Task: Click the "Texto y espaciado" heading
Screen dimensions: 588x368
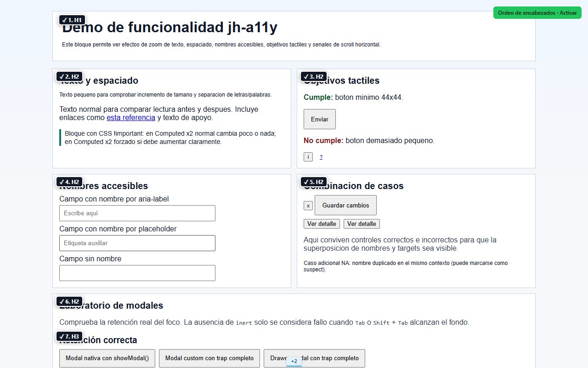Action: pyautogui.click(x=99, y=80)
